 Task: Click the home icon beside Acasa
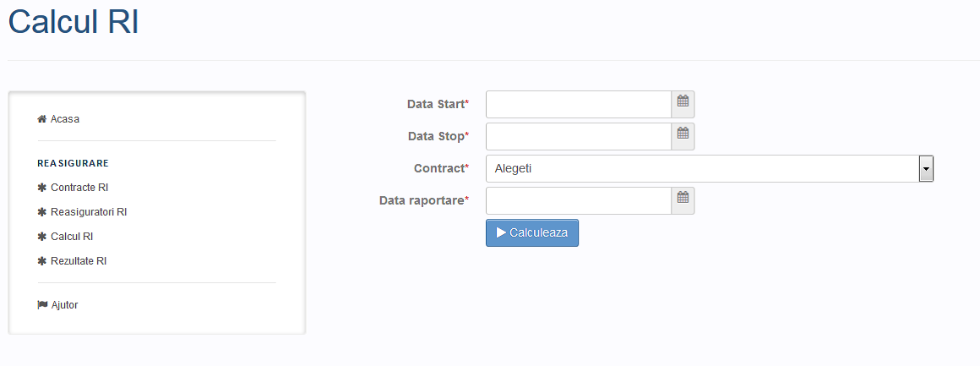[42, 119]
